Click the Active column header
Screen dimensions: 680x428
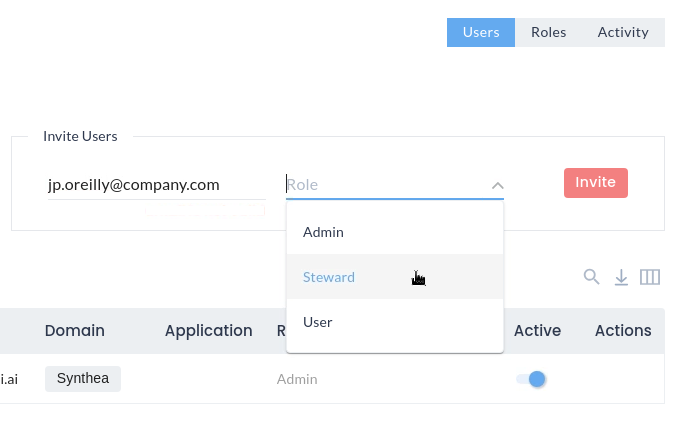(537, 330)
